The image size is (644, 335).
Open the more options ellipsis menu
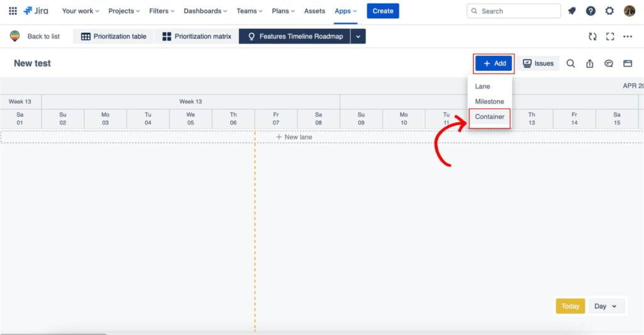tap(628, 36)
